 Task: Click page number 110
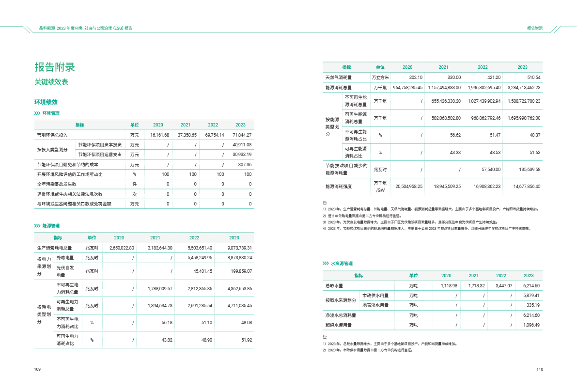click(540, 369)
